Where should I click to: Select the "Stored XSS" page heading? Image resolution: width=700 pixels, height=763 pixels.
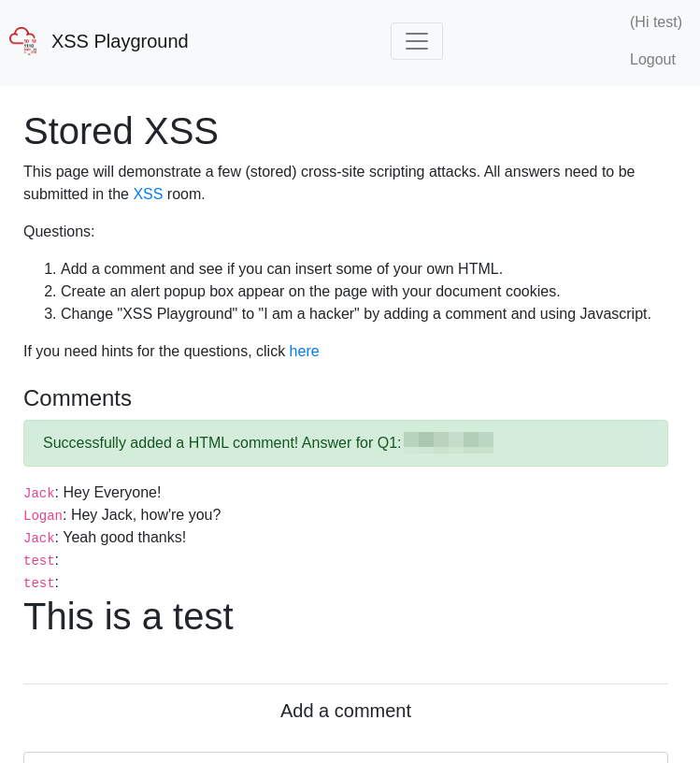(x=121, y=131)
